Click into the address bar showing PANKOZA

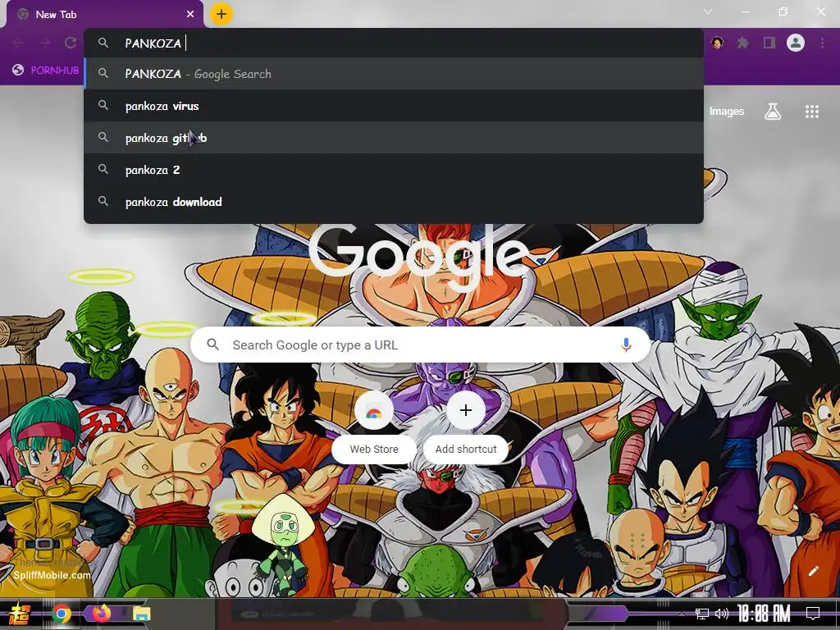click(x=394, y=43)
